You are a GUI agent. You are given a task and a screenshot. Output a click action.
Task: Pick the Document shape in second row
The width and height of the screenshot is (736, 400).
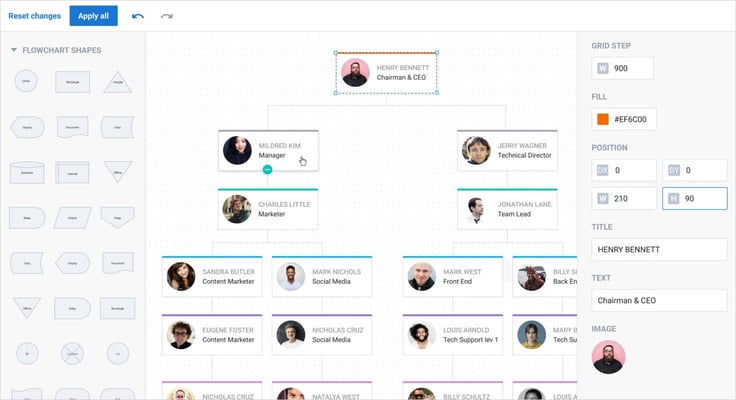72,127
